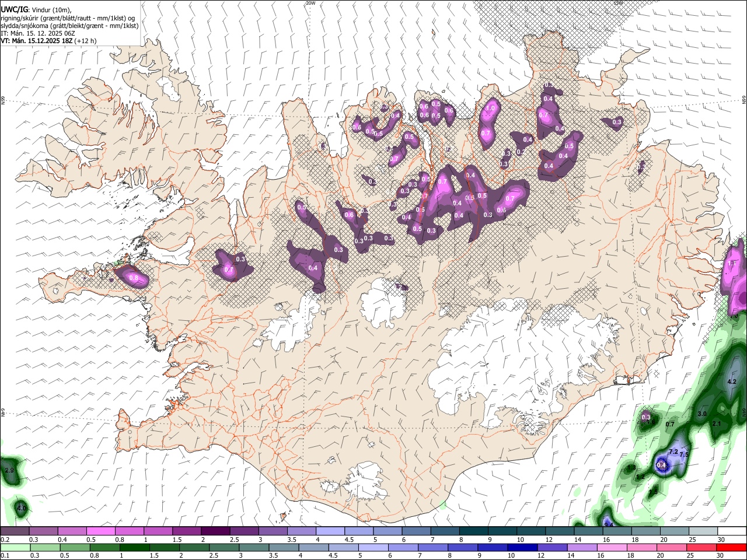The width and height of the screenshot is (747, 560).
Task: Pick the 2–2.5 darkest purple snow legend swatch
Action: [215, 531]
